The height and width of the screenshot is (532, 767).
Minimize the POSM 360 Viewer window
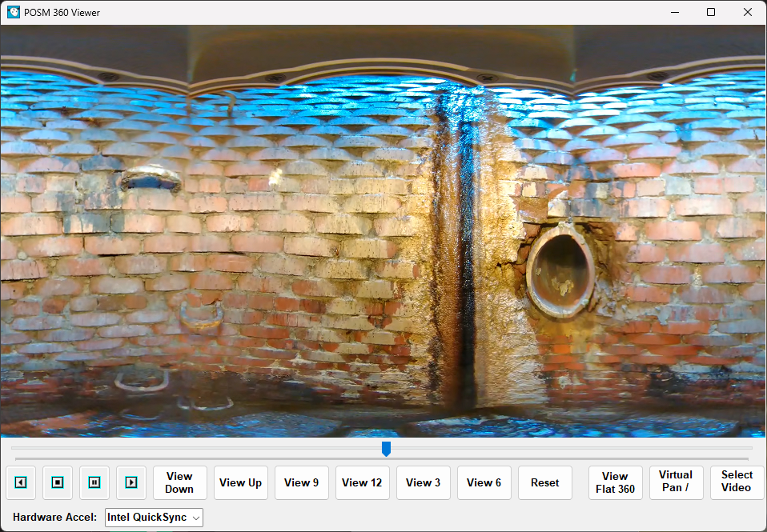pyautogui.click(x=675, y=12)
